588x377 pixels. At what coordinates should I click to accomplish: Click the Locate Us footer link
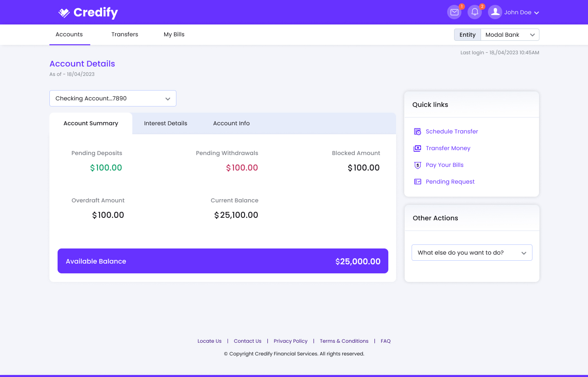point(209,341)
